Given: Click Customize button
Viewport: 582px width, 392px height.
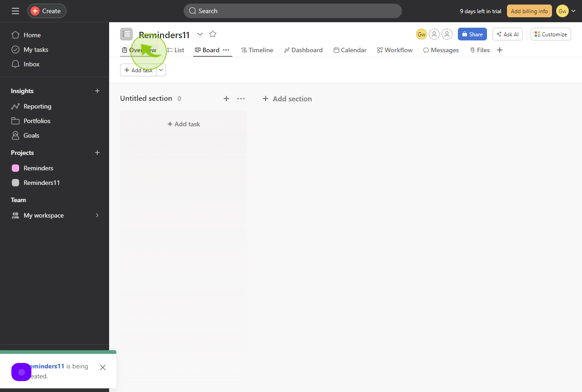Looking at the screenshot, I should [551, 34].
